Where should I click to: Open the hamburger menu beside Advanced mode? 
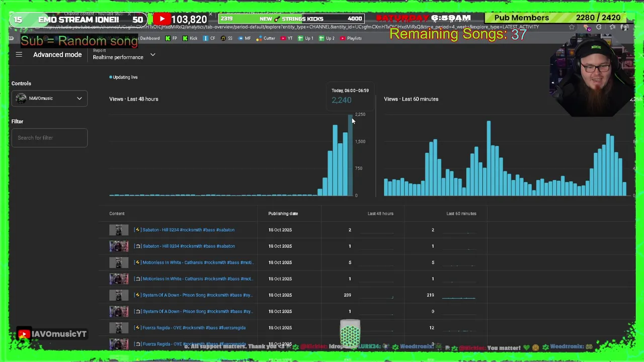[x=19, y=54]
